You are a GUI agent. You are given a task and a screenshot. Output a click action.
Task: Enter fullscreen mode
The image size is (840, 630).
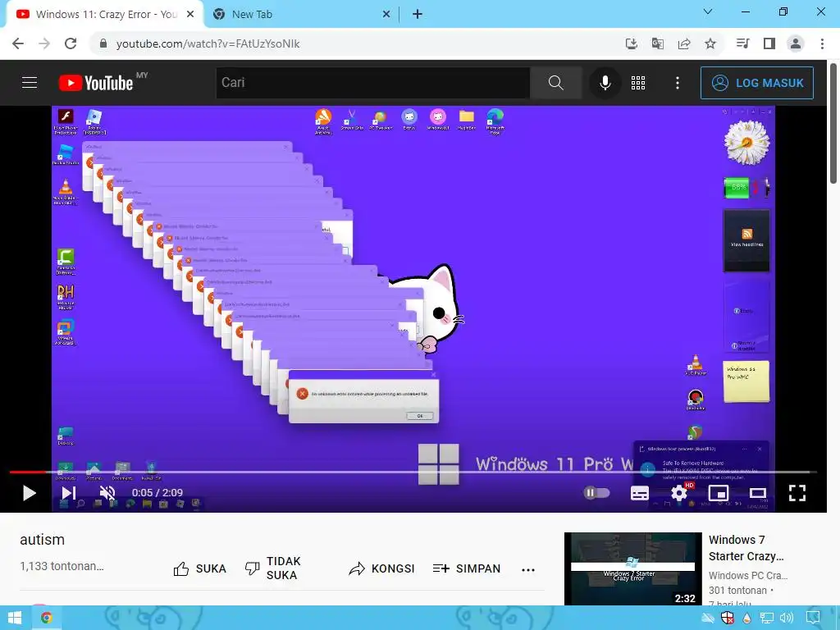pos(797,493)
